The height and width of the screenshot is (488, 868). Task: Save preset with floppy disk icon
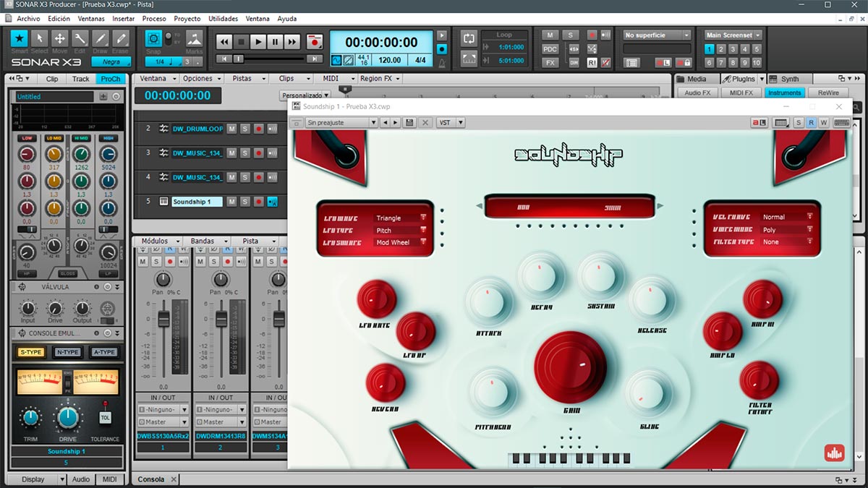[410, 123]
